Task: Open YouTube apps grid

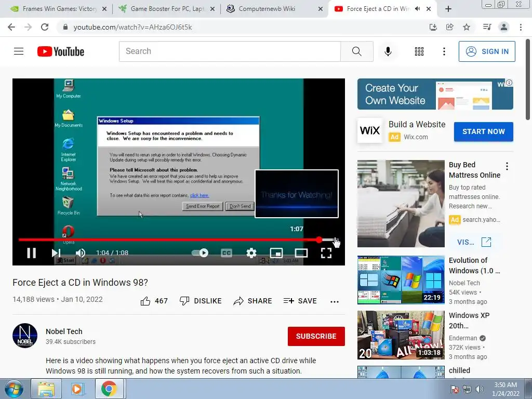Action: click(419, 51)
